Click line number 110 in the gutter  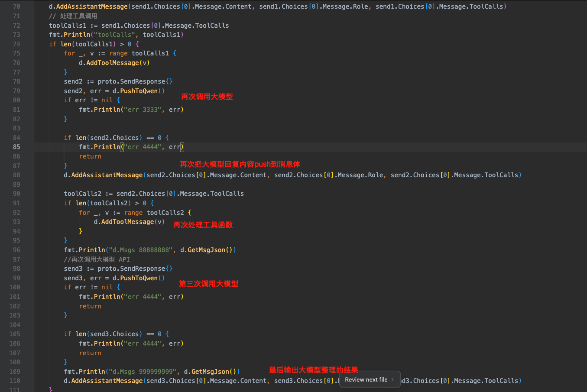(15, 381)
